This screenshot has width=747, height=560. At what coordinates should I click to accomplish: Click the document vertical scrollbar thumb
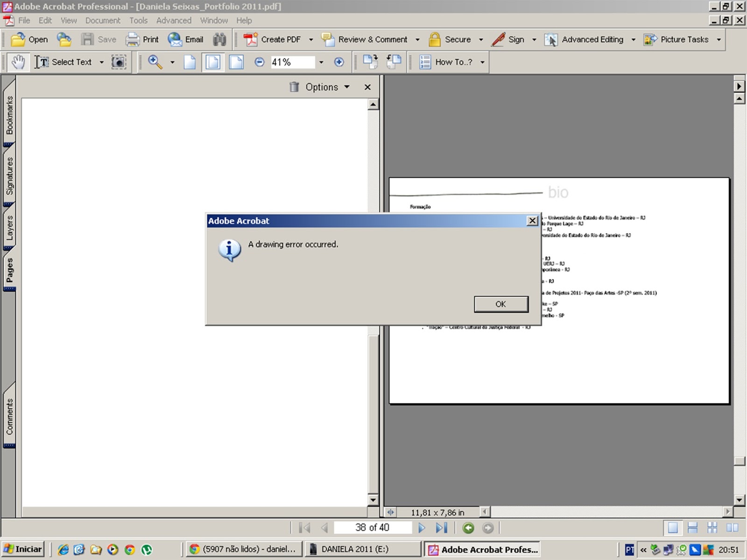click(x=739, y=461)
